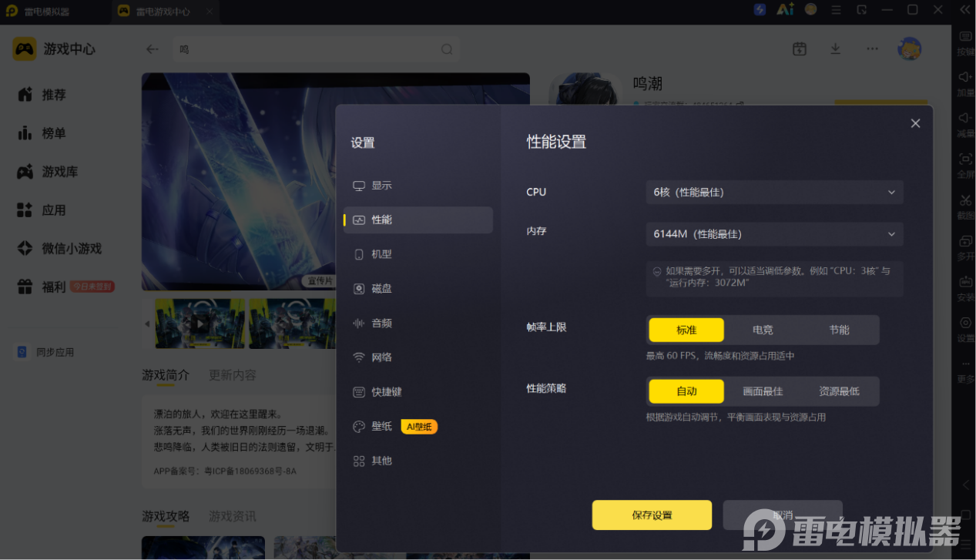
Task: Select the 游戏攻略 tab
Action: coord(166,516)
